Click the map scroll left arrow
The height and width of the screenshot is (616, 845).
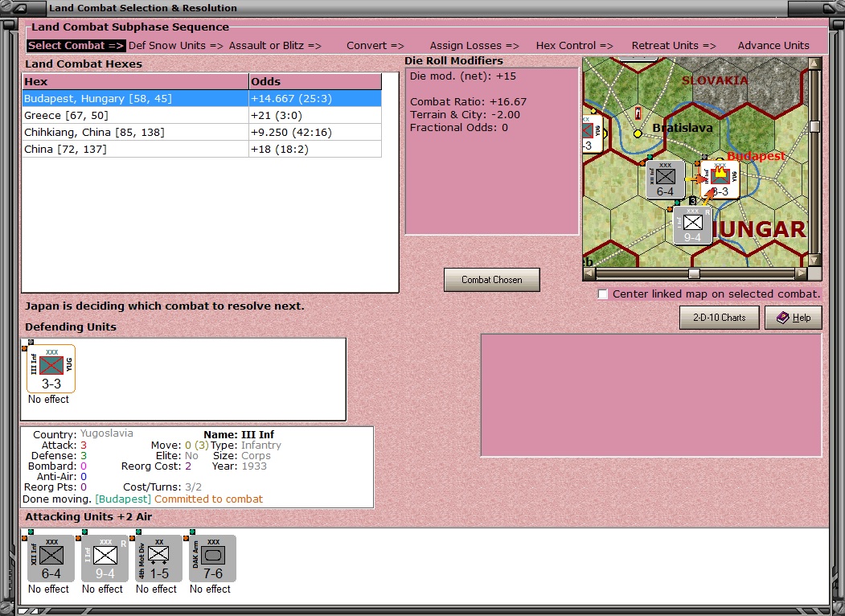pos(589,273)
